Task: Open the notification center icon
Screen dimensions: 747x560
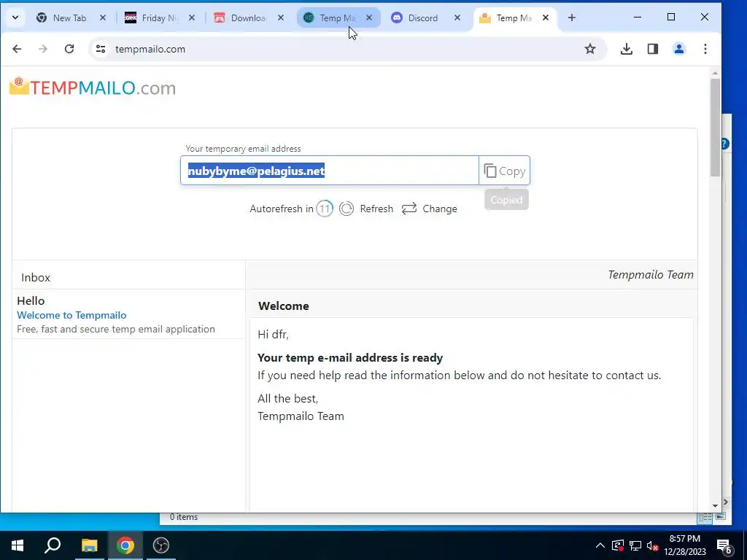Action: pyautogui.click(x=724, y=545)
